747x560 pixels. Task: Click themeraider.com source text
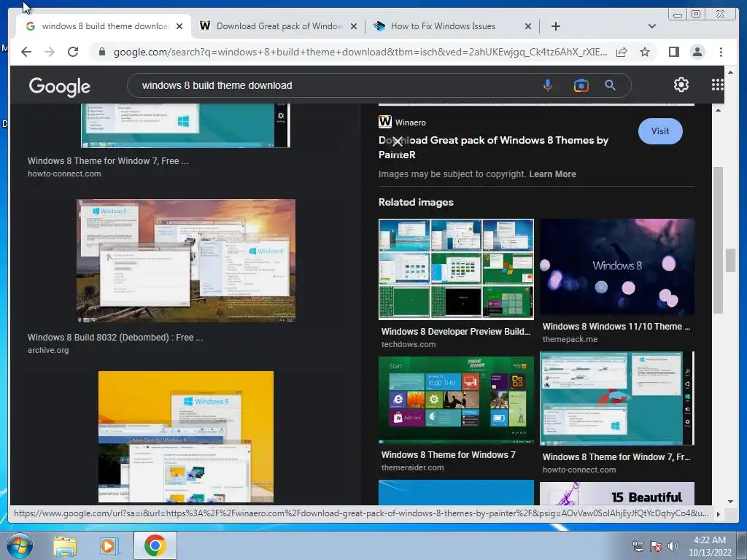coord(413,467)
